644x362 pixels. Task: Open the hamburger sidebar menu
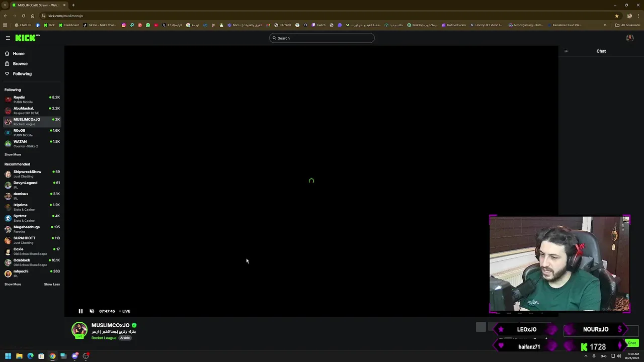coord(8,38)
